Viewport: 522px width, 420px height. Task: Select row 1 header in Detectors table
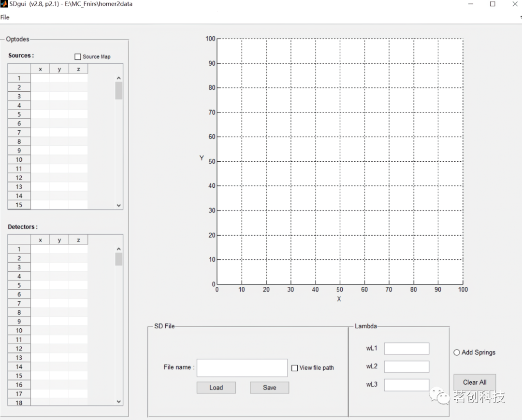(x=19, y=249)
